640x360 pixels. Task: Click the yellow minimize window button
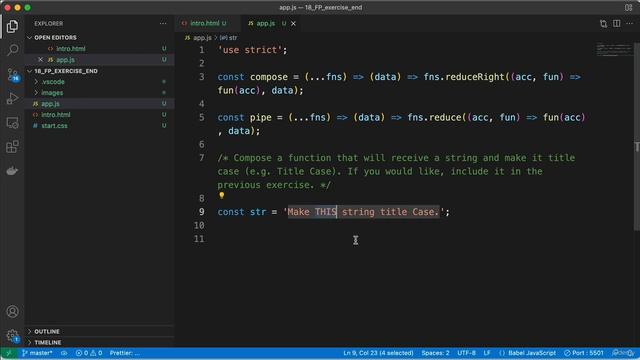(18, 7)
